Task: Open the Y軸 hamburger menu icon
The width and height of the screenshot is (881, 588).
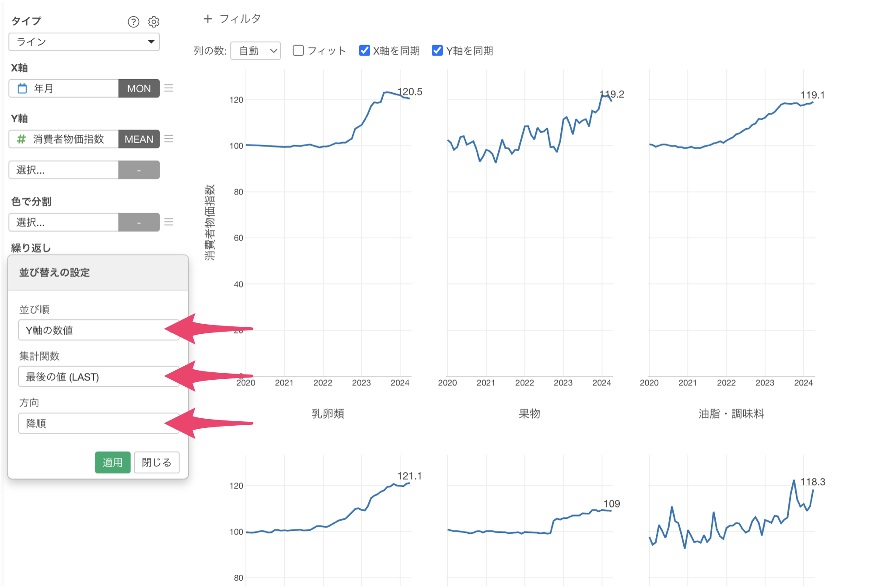Action: click(x=169, y=139)
